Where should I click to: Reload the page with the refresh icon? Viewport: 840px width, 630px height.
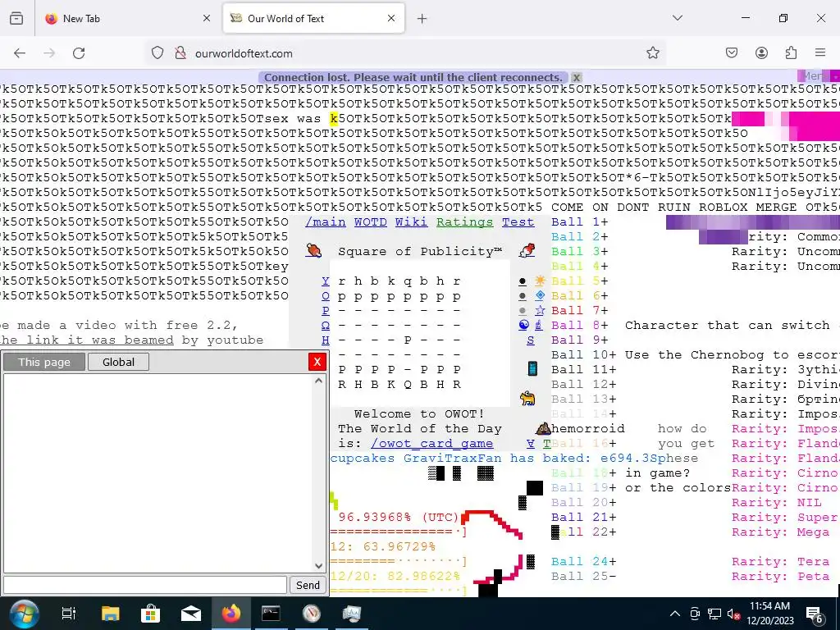pos(79,53)
